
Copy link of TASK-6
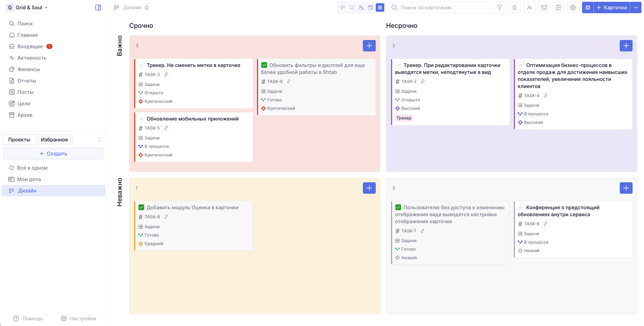pos(545,224)
